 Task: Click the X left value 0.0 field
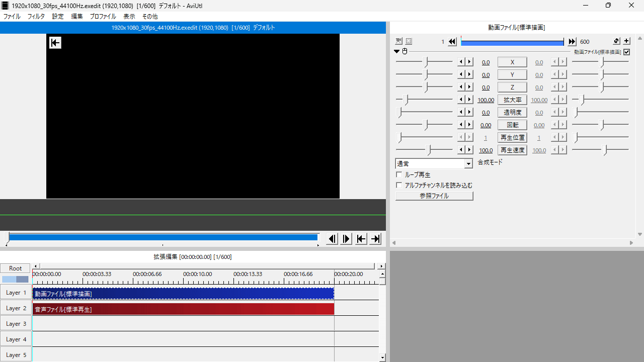[486, 62]
